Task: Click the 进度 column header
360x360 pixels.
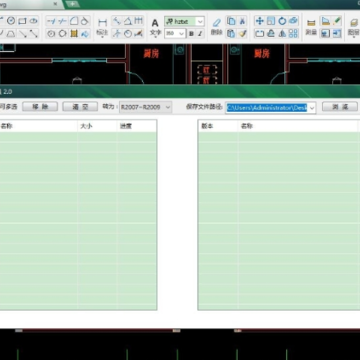Action: click(137, 126)
